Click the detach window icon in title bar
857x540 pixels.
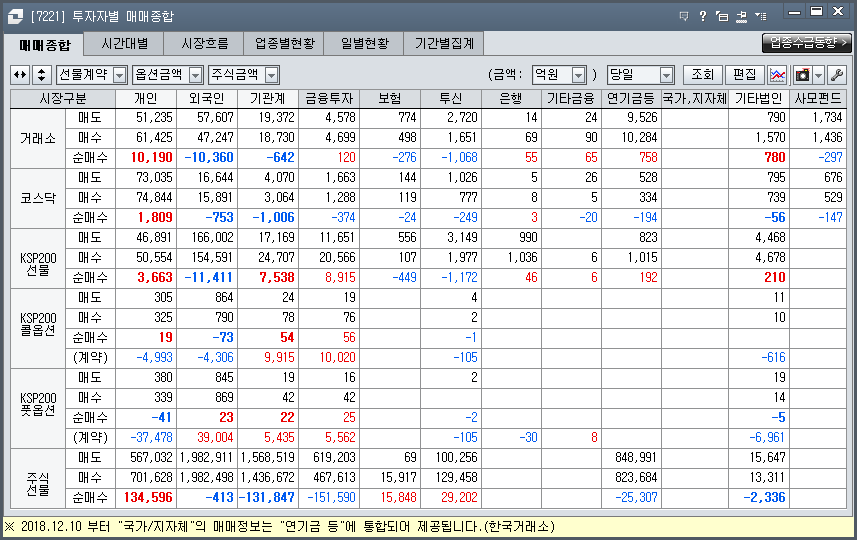click(x=722, y=16)
